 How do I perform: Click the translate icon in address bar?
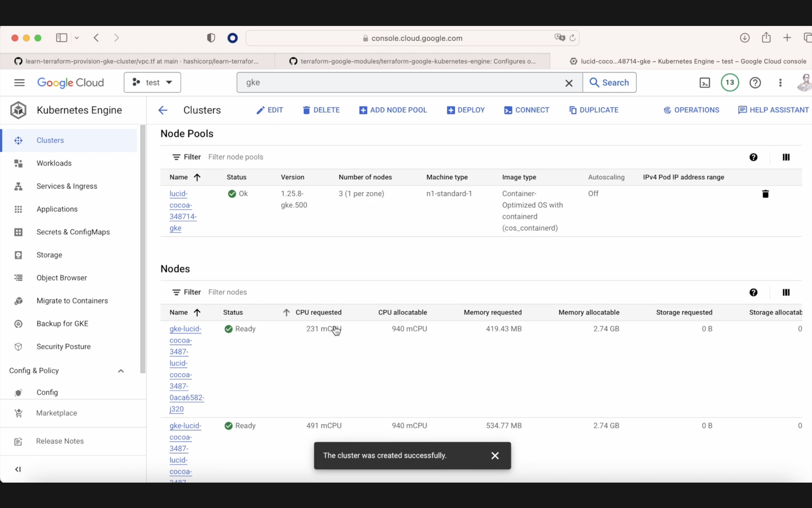point(560,38)
